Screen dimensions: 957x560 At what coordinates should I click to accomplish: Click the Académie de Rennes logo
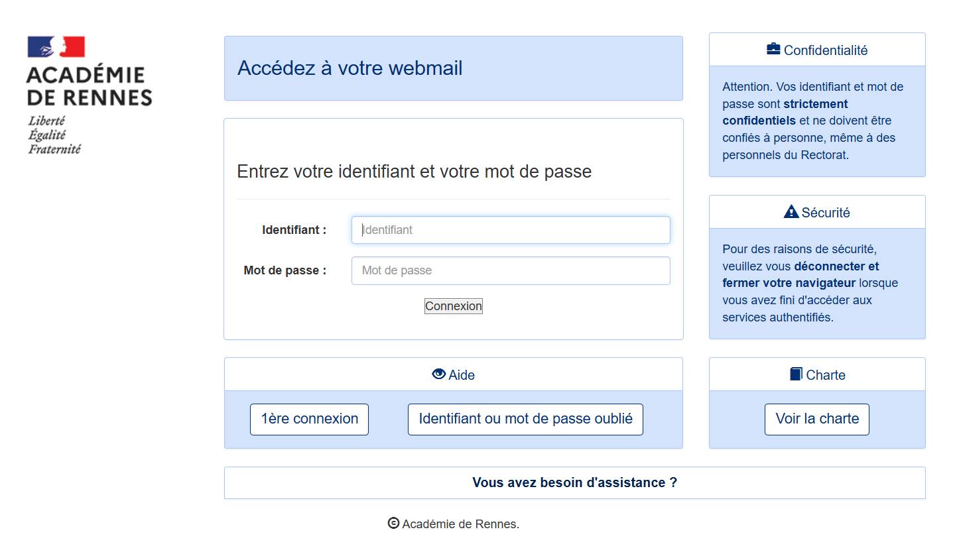90,95
